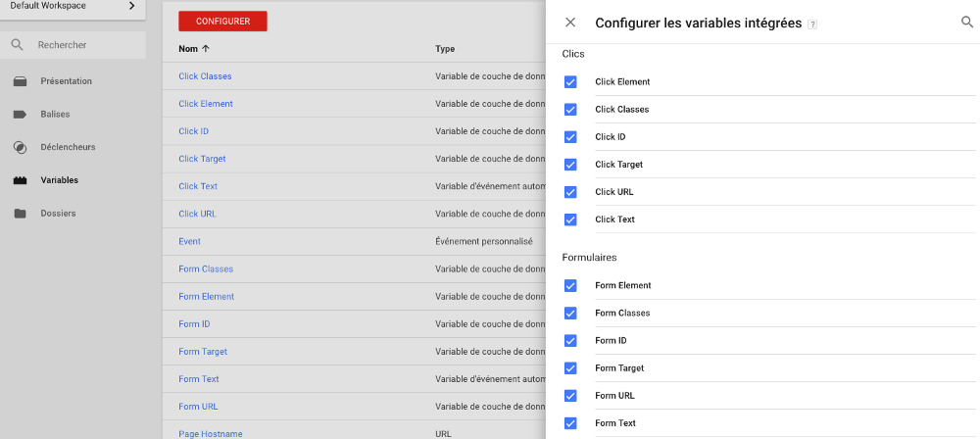The height and width of the screenshot is (439, 980).
Task: Uncheck the Click URL checkbox
Action: point(570,192)
